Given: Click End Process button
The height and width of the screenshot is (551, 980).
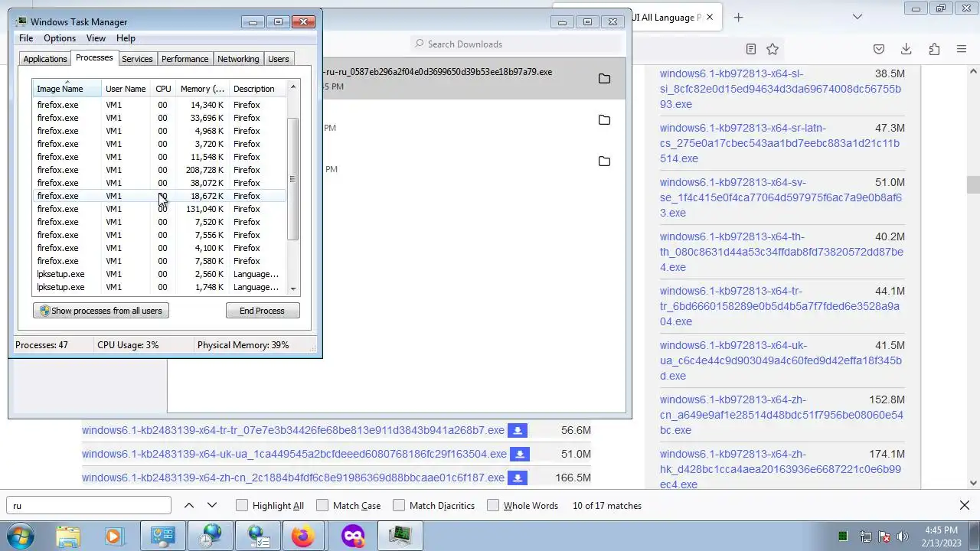Looking at the screenshot, I should [262, 311].
